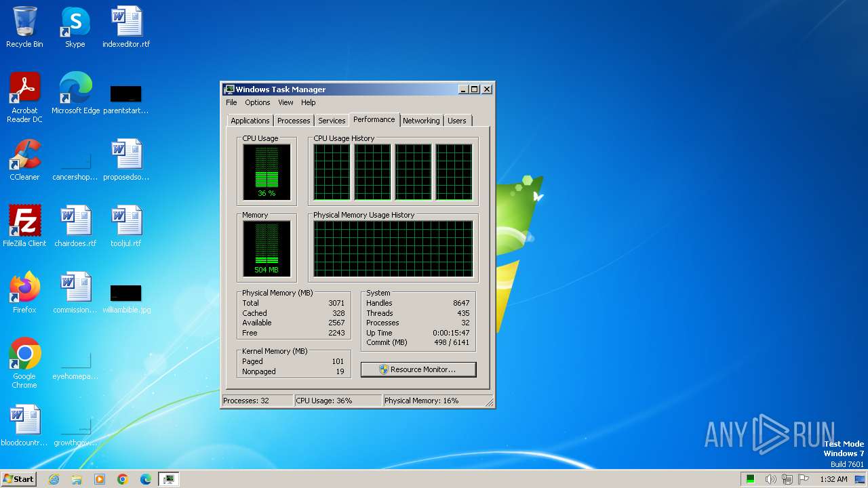Click the Total physical memory value 3071

click(x=337, y=303)
